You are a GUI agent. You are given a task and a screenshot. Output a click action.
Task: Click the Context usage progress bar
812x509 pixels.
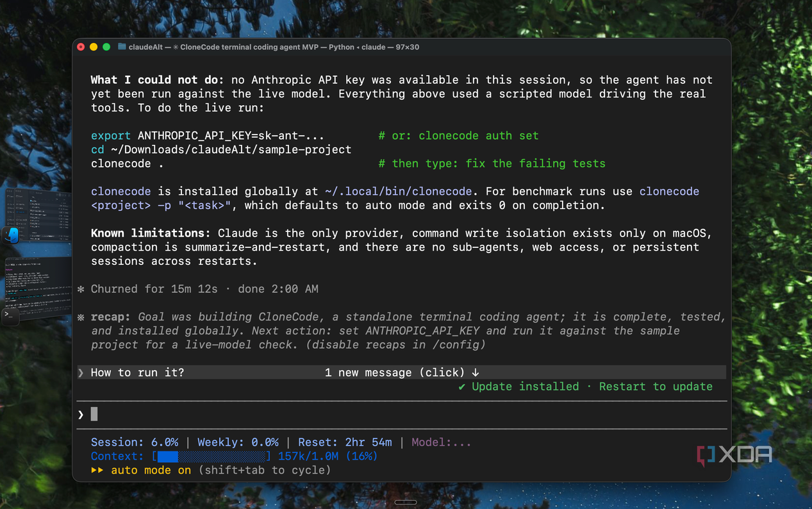click(x=211, y=456)
